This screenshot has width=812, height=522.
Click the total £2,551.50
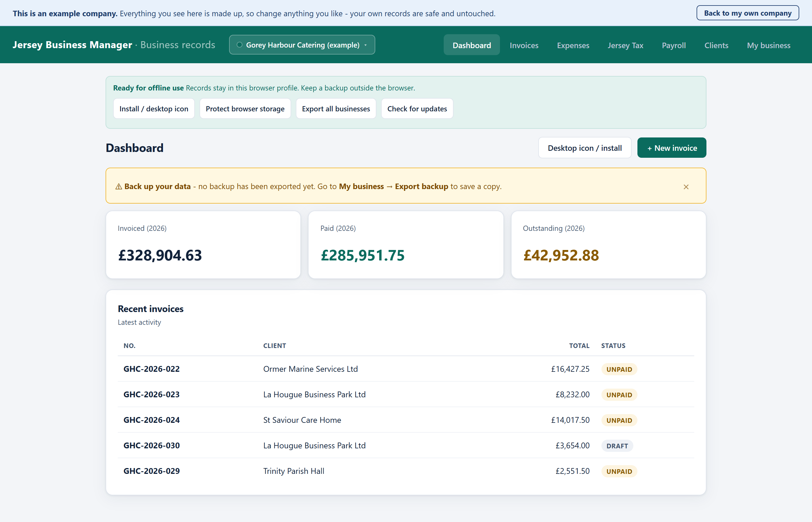(572, 471)
